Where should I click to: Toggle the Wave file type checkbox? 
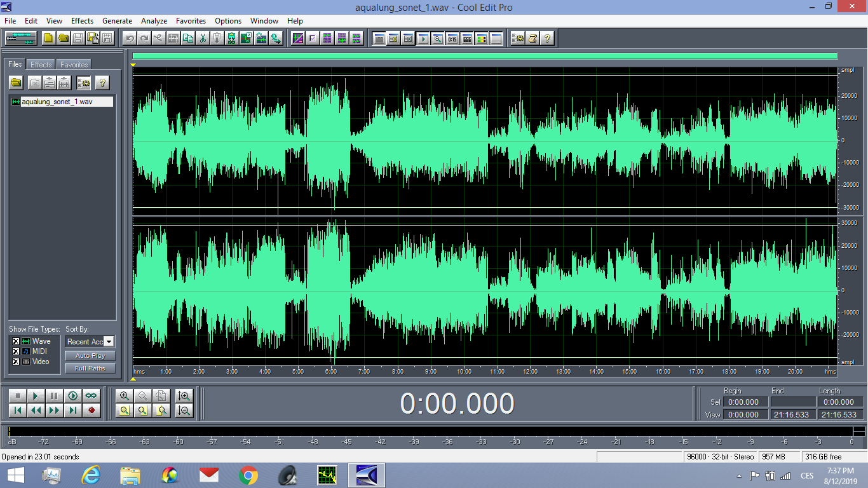(16, 341)
